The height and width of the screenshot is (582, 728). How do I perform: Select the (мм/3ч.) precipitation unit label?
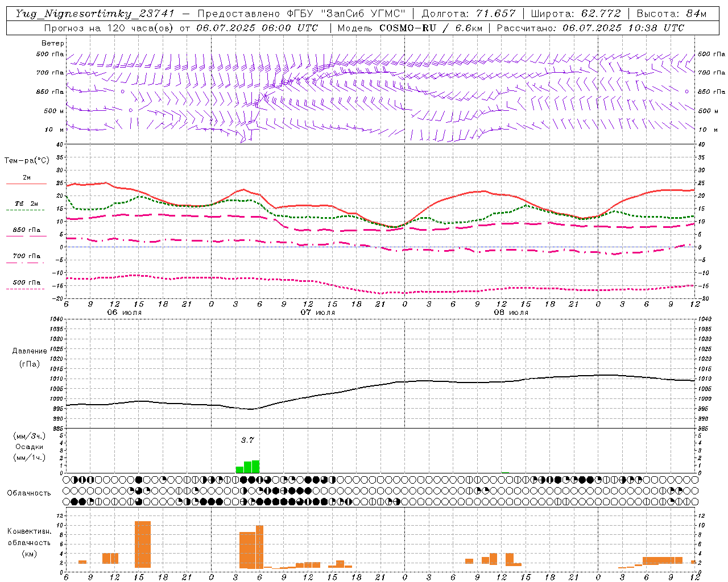[29, 436]
